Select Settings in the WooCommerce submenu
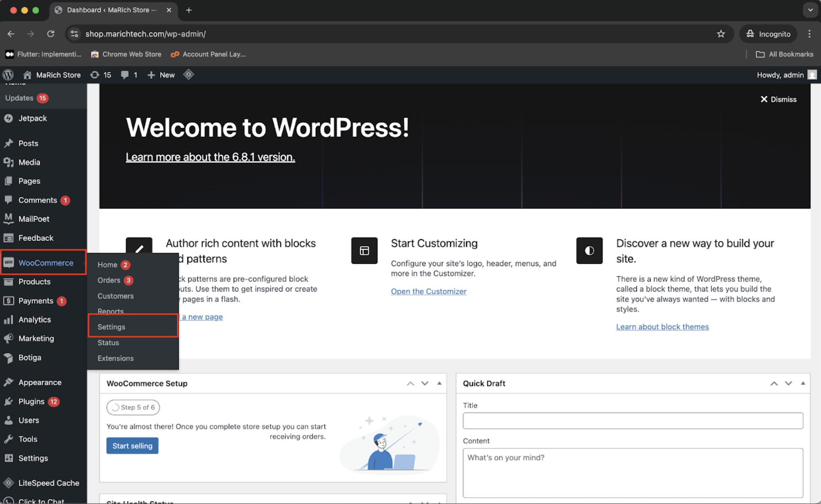821x504 pixels. [x=111, y=327]
